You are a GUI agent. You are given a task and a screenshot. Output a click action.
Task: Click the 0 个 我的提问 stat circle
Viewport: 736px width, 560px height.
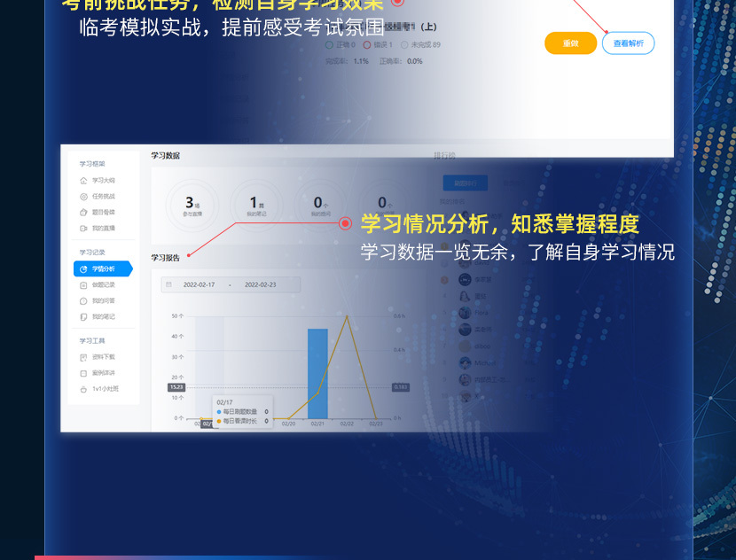point(320,205)
